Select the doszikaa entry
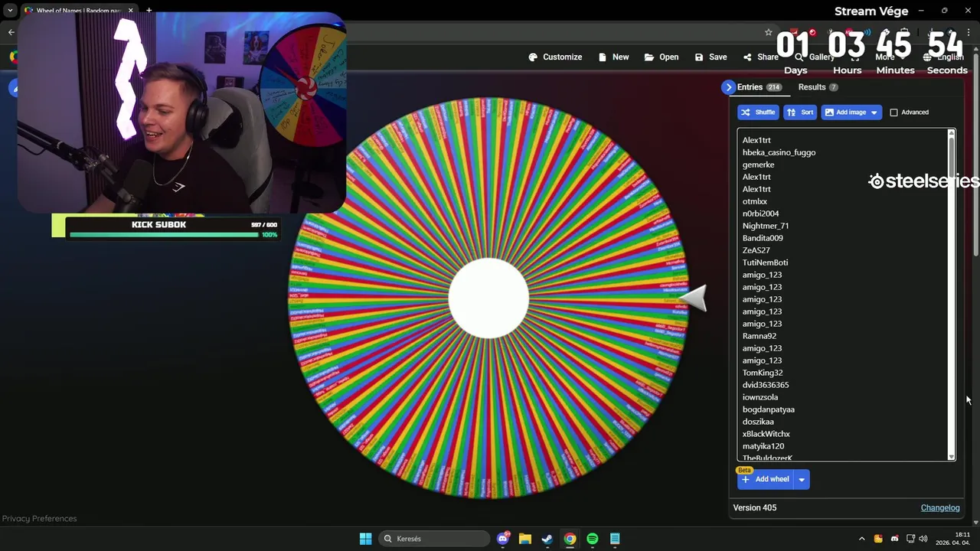This screenshot has height=551, width=980. point(758,422)
